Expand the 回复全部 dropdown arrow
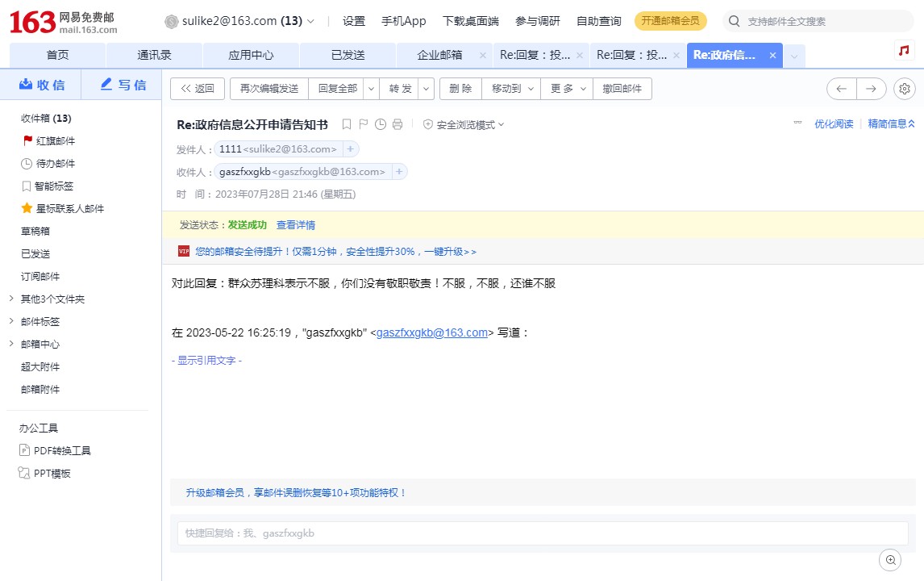This screenshot has width=924, height=581. [372, 89]
